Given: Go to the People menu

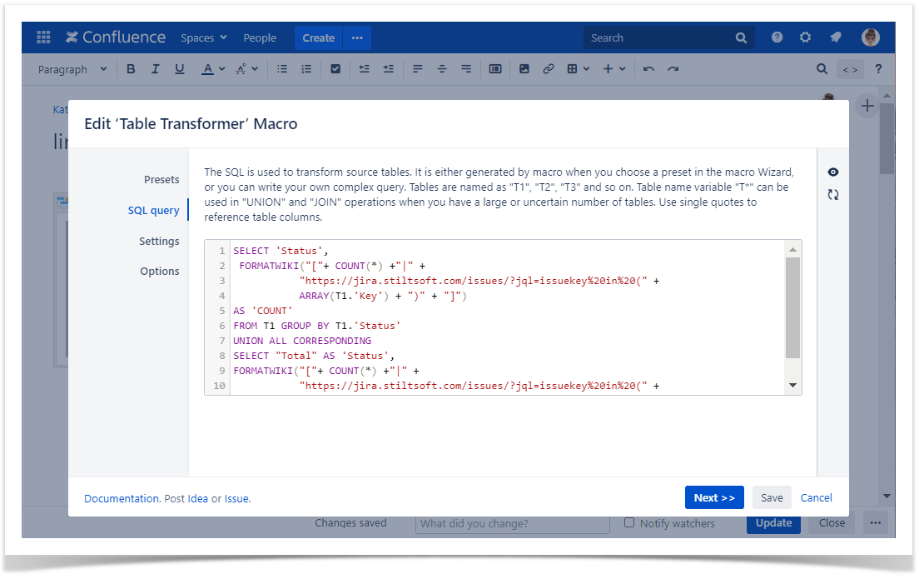Looking at the screenshot, I should click(260, 37).
